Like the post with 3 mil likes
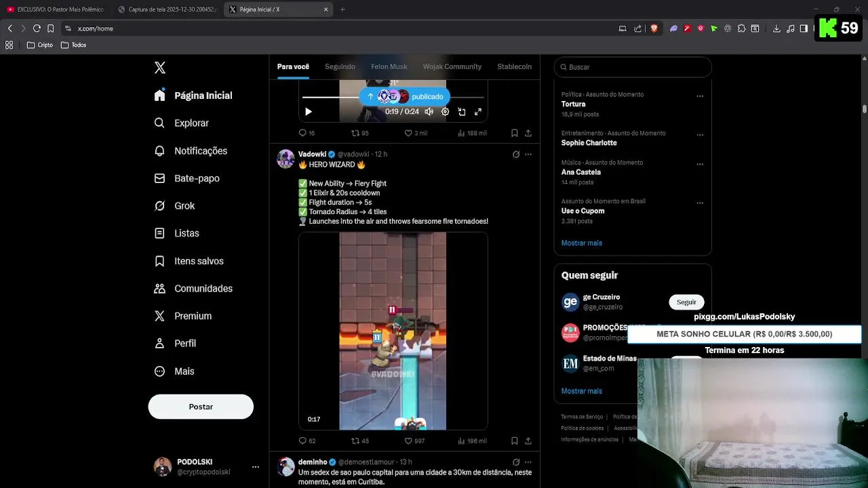The width and height of the screenshot is (868, 488). coord(417,133)
